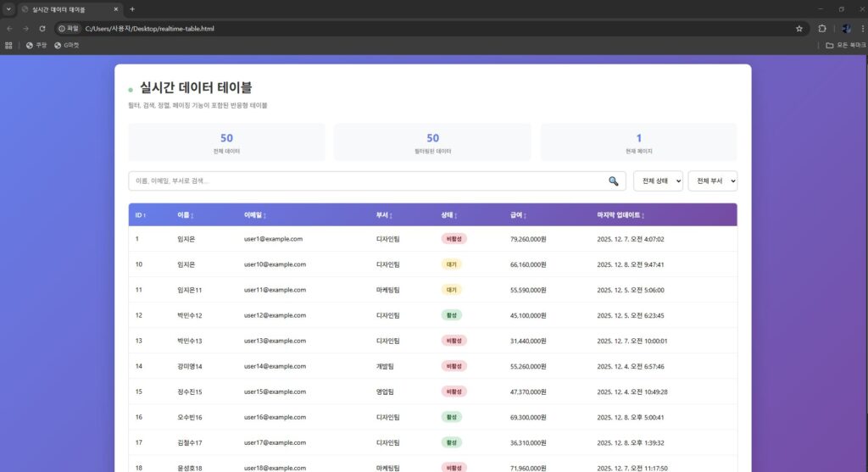Image resolution: width=868 pixels, height=472 pixels.
Task: Click salary value 55,590,000원
Action: pyautogui.click(x=528, y=290)
